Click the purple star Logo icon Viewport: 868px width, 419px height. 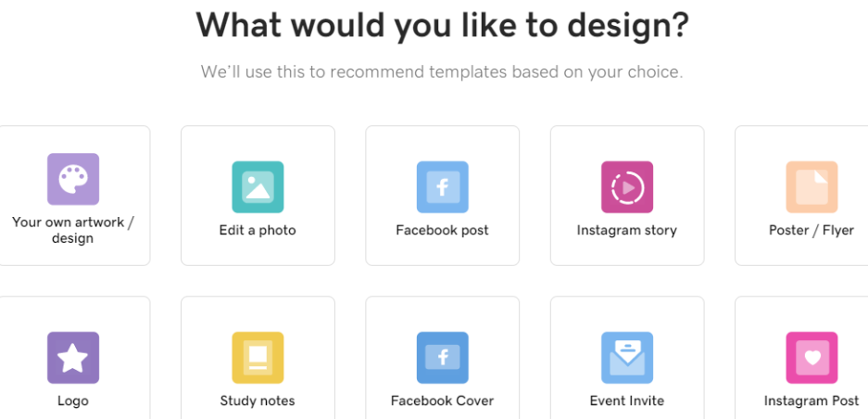pos(73,358)
